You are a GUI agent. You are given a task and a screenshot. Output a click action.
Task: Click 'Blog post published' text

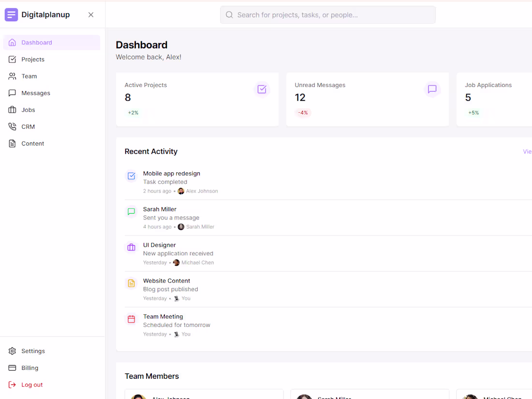(x=170, y=289)
